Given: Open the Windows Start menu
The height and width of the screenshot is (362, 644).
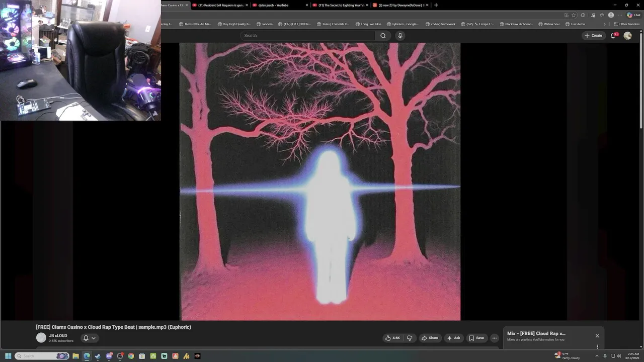Looking at the screenshot, I should click(x=8, y=356).
